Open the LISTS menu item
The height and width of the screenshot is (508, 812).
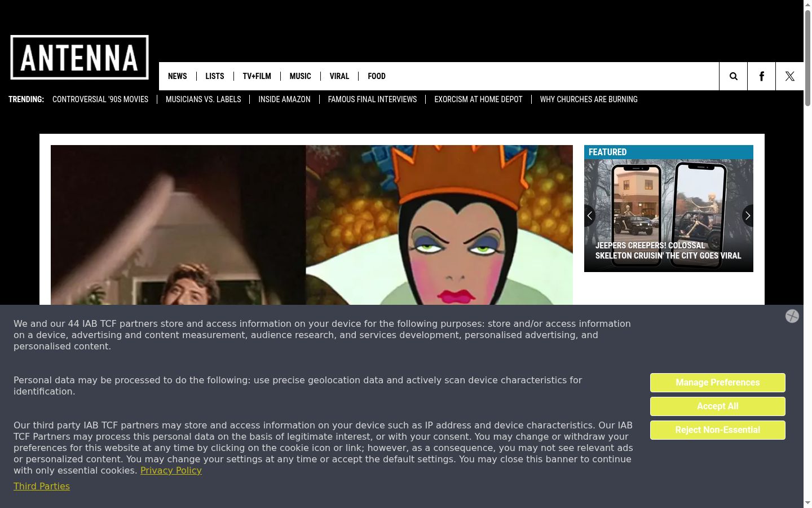[214, 76]
